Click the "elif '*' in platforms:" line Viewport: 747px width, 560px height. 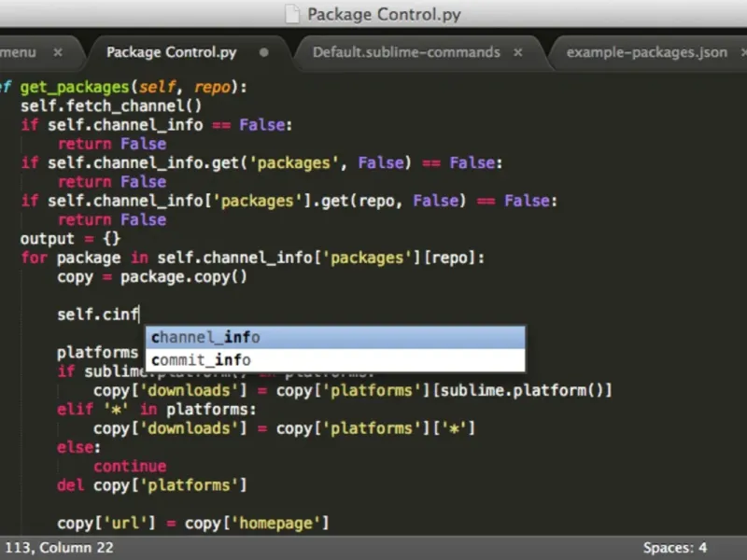coord(156,410)
